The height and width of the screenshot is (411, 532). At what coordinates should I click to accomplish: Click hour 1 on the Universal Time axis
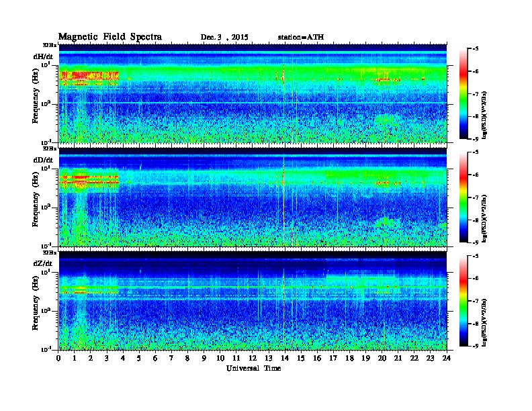[x=75, y=358]
